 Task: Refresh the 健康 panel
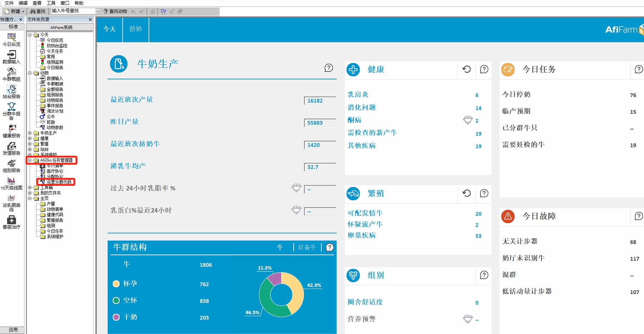pyautogui.click(x=466, y=69)
